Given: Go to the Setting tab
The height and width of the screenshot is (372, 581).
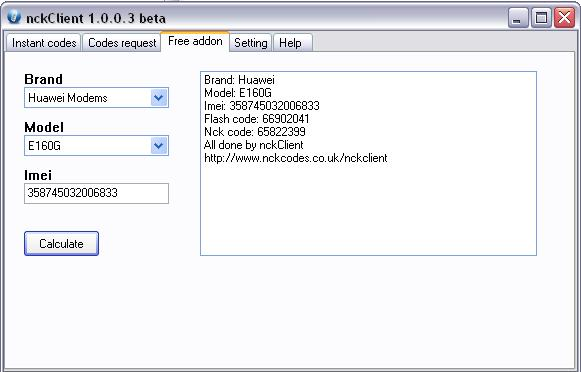Looking at the screenshot, I should [x=251, y=43].
